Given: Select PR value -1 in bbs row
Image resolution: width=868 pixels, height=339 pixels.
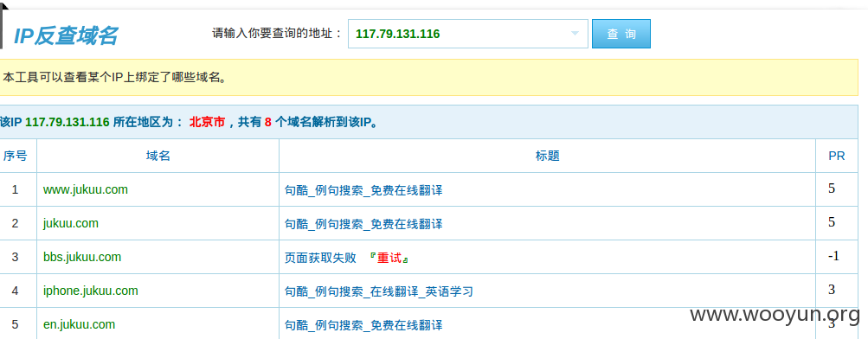Looking at the screenshot, I should point(833,256).
